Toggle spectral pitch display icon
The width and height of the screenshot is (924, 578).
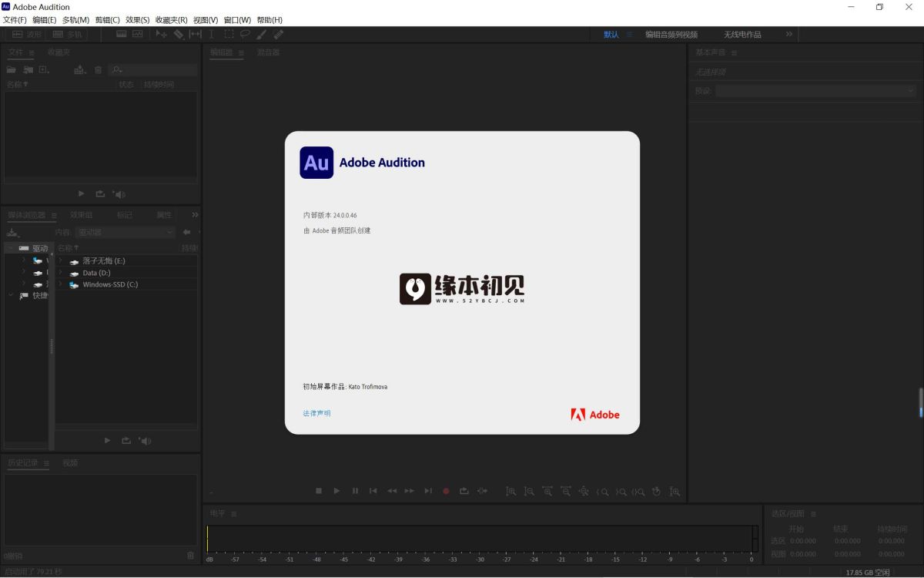[x=137, y=34]
